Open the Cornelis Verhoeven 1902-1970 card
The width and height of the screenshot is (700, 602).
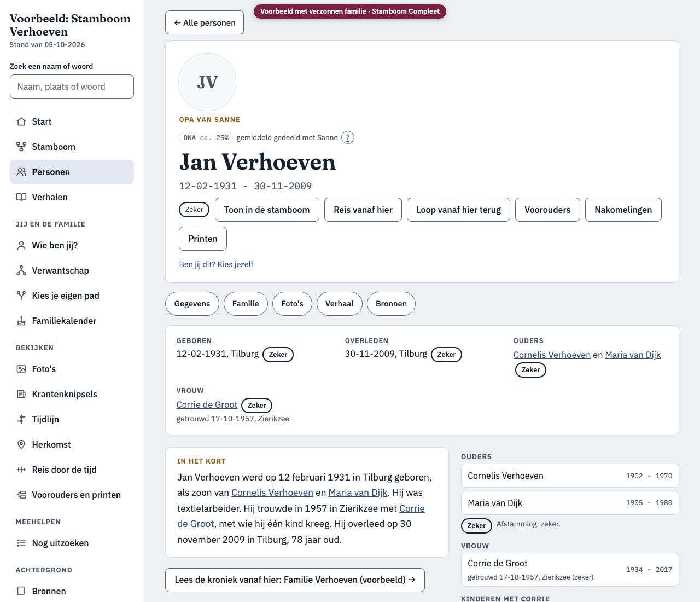pyautogui.click(x=570, y=476)
